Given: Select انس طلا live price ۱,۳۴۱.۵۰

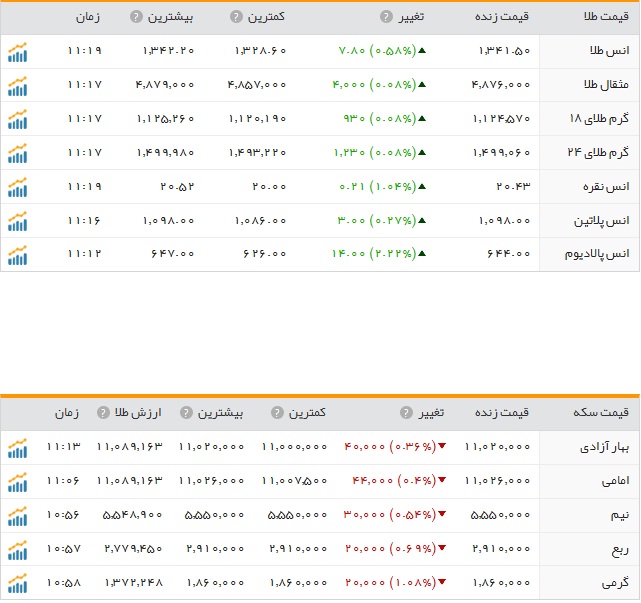Looking at the screenshot, I should [504, 51].
